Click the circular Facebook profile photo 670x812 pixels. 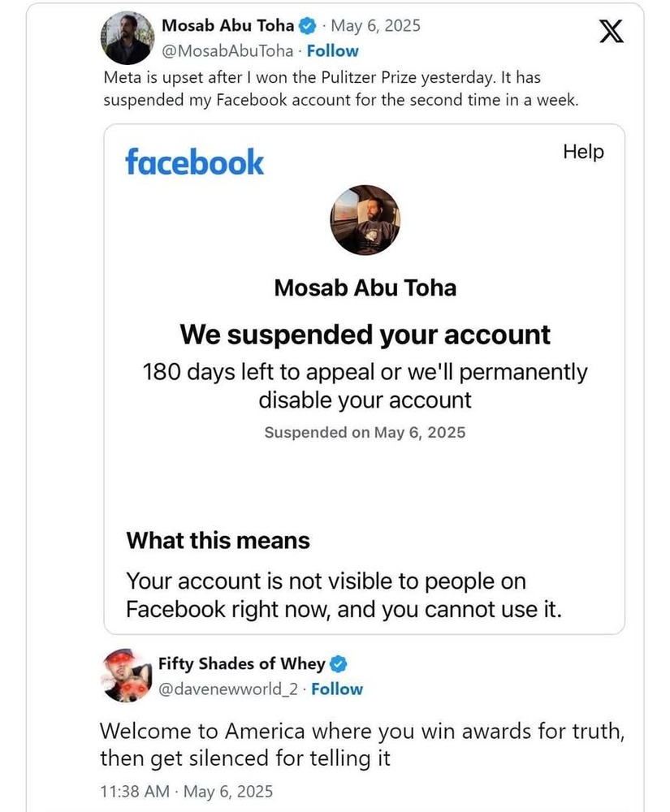coord(365,220)
